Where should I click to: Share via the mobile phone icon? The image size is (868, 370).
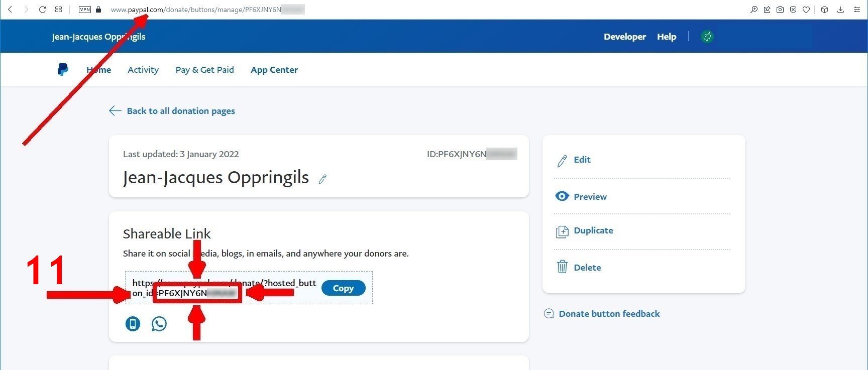tap(133, 324)
